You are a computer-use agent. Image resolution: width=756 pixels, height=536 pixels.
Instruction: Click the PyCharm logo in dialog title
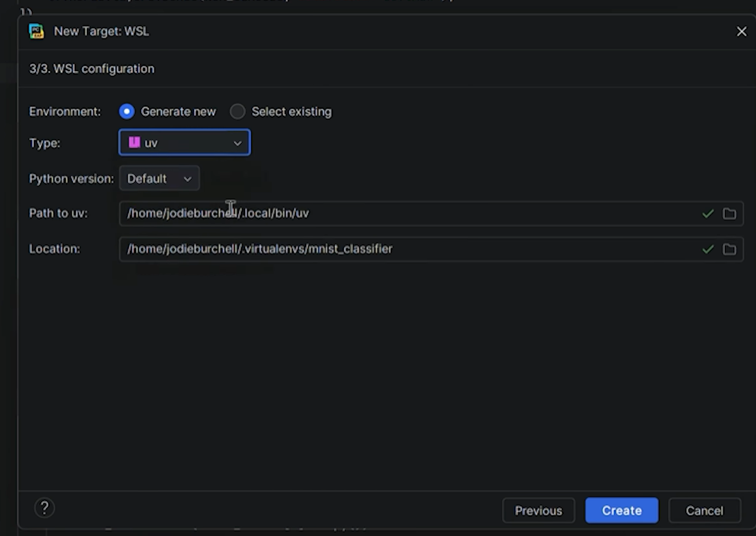pos(37,31)
